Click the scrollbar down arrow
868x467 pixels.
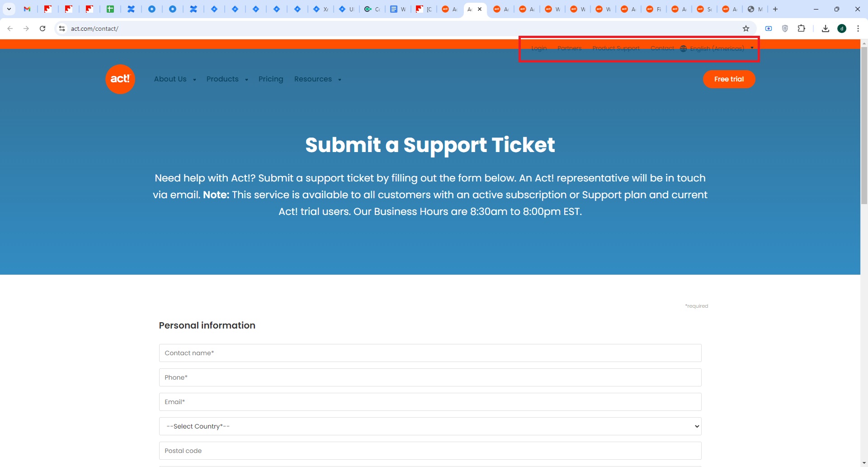coord(864,463)
